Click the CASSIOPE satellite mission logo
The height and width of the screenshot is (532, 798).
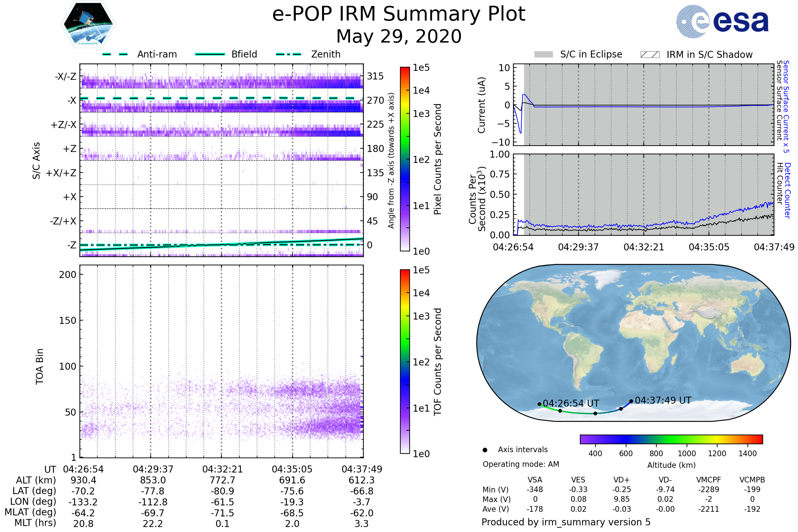(x=88, y=24)
